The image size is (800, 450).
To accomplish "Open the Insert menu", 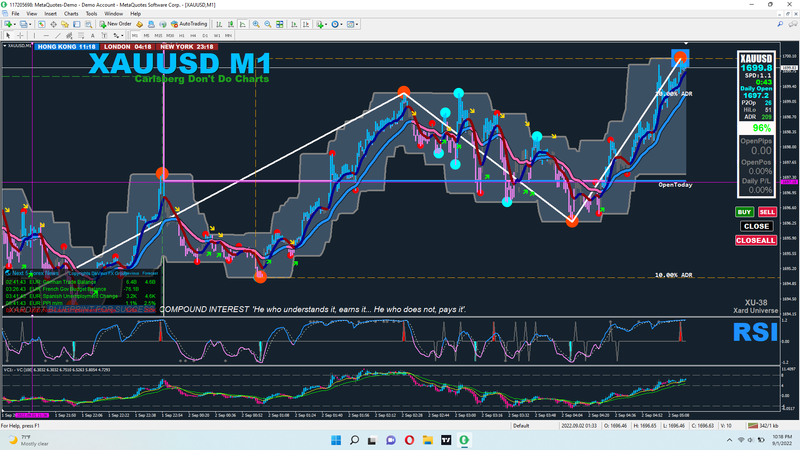I will 51,14.
